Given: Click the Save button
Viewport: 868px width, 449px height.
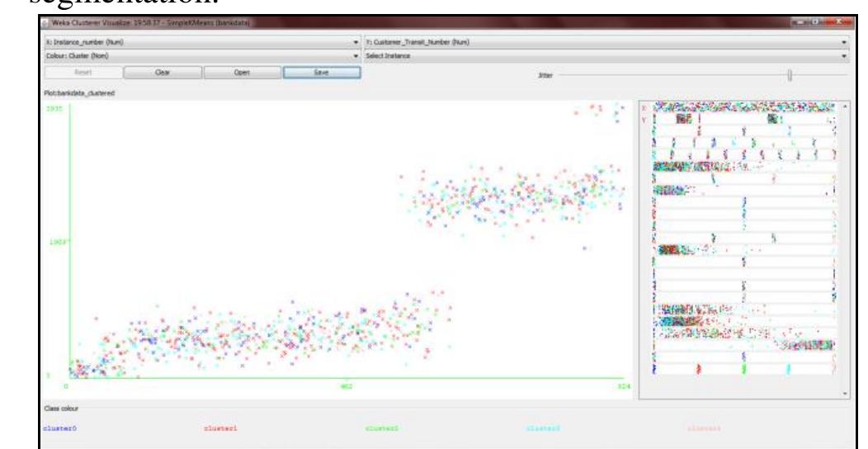Looking at the screenshot, I should (322, 73).
